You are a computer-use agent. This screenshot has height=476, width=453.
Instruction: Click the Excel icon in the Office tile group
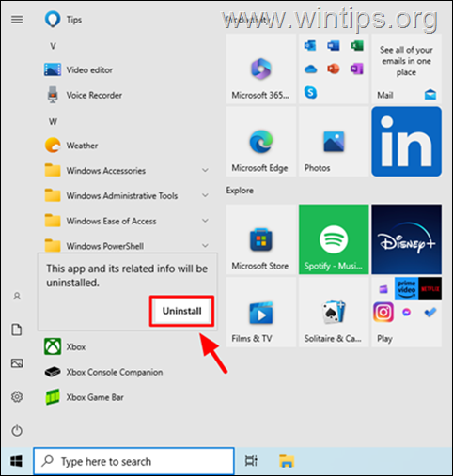(357, 46)
